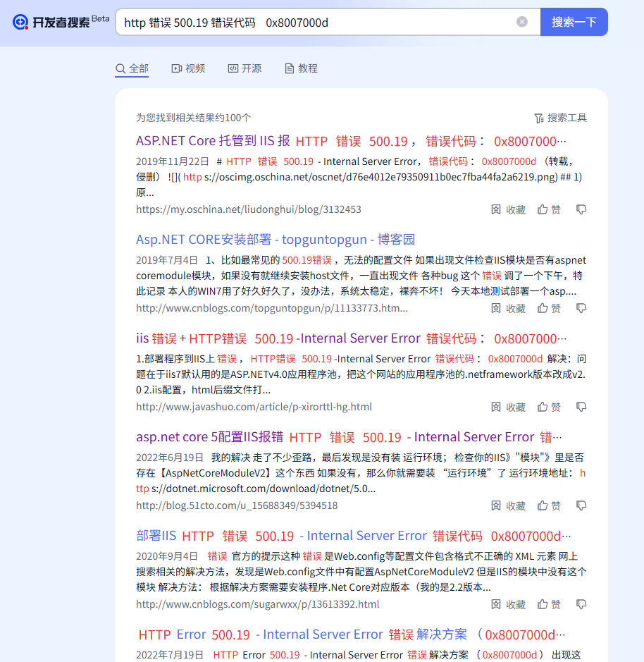Image resolution: width=644 pixels, height=662 pixels.
Task: Click the 为您找到相关结果约100个 text
Action: coord(193,118)
